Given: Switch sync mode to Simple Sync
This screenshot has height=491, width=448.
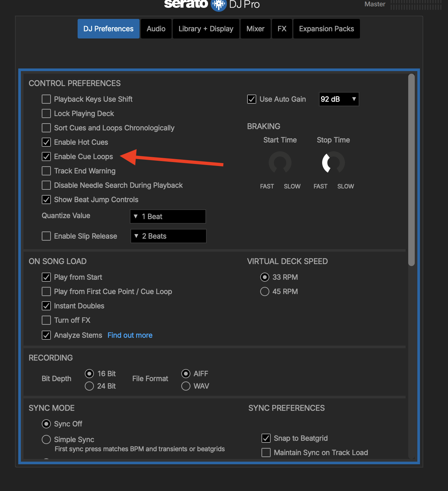Looking at the screenshot, I should 46,439.
